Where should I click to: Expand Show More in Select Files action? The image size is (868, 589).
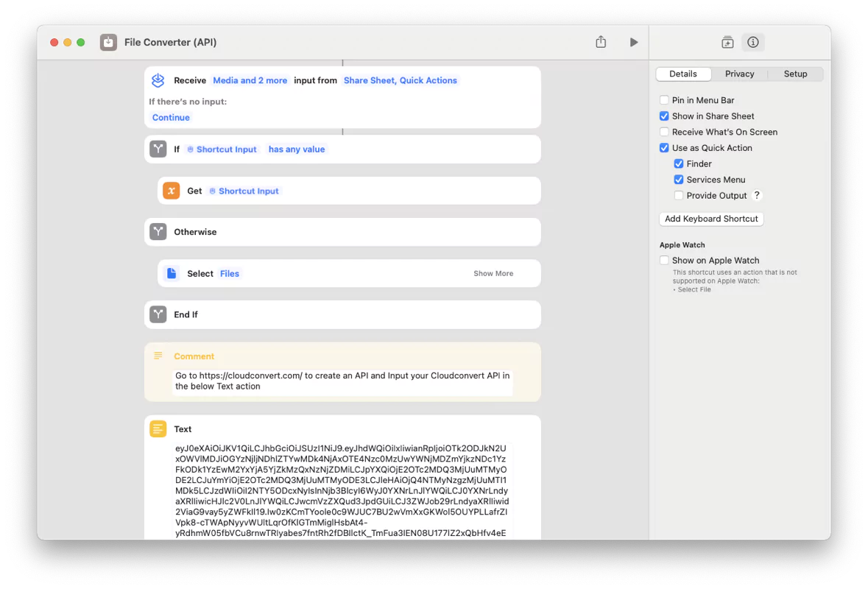493,273
